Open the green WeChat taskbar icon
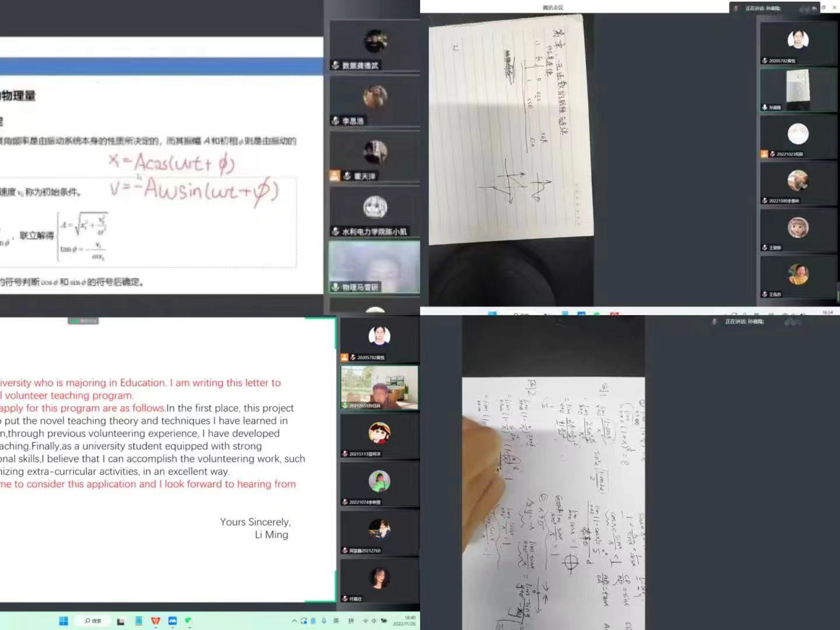 pos(188,621)
